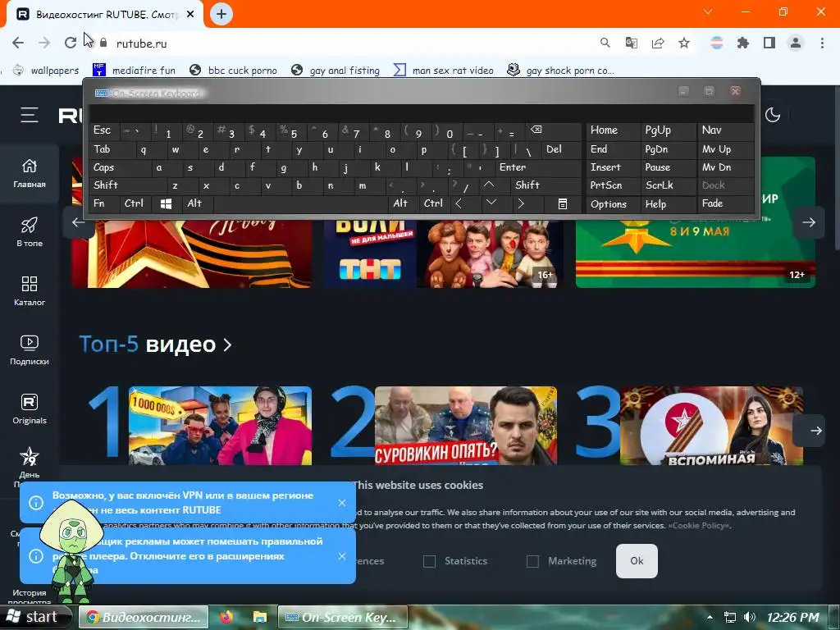
Task: Open volume control in system tray
Action: coord(750,617)
